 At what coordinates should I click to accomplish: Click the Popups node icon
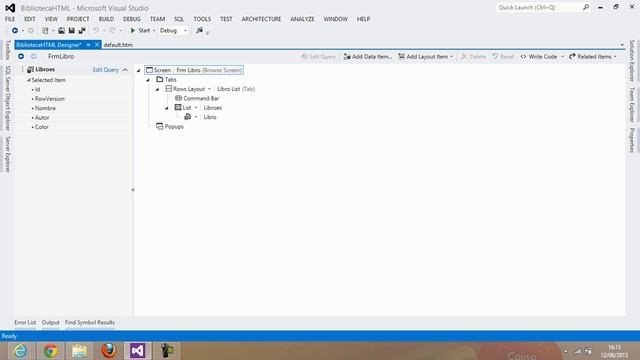pyautogui.click(x=160, y=127)
